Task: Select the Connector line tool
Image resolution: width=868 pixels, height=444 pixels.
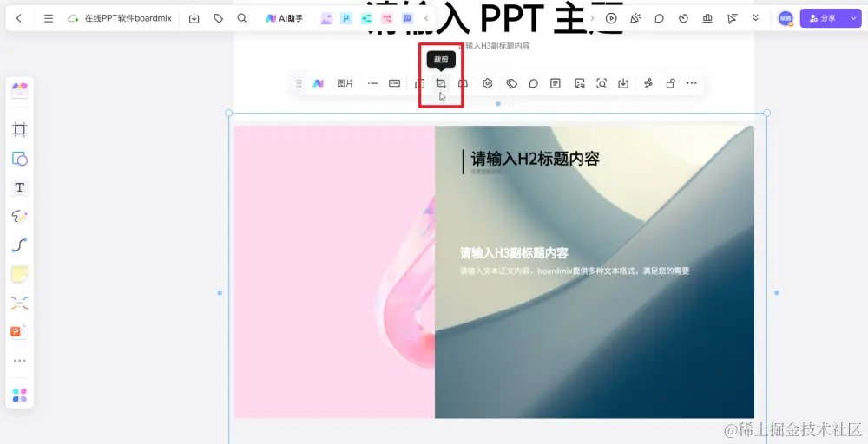Action: [x=20, y=245]
